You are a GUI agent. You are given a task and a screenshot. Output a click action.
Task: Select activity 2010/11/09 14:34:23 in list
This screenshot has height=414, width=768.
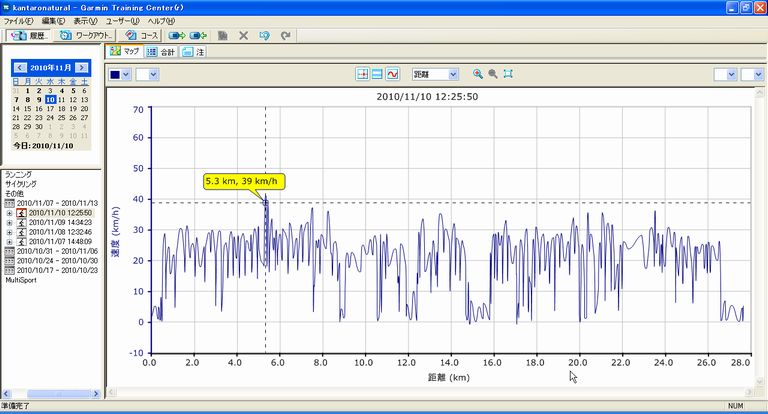60,222
